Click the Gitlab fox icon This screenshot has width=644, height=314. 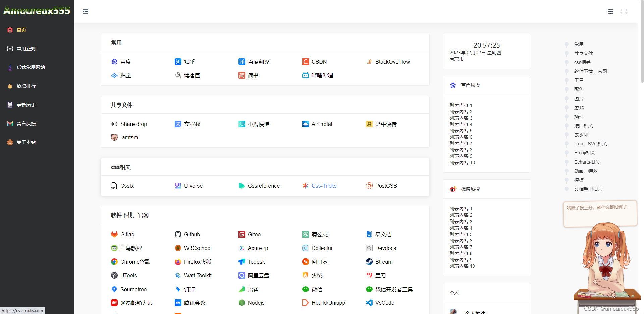click(114, 234)
